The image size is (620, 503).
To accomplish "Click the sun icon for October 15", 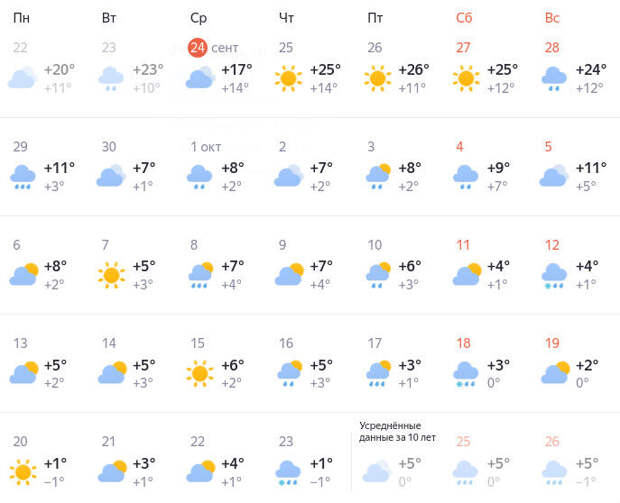I will click(x=200, y=373).
